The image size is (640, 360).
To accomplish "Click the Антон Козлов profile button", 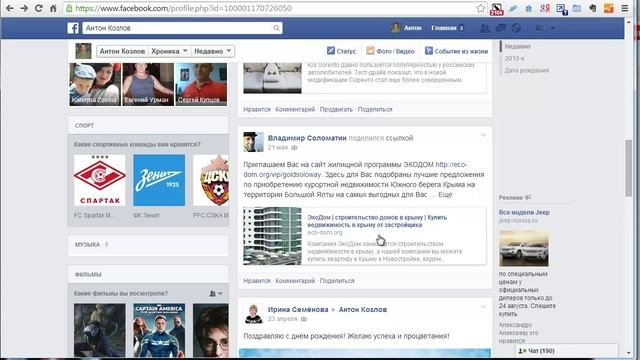I will coord(122,51).
